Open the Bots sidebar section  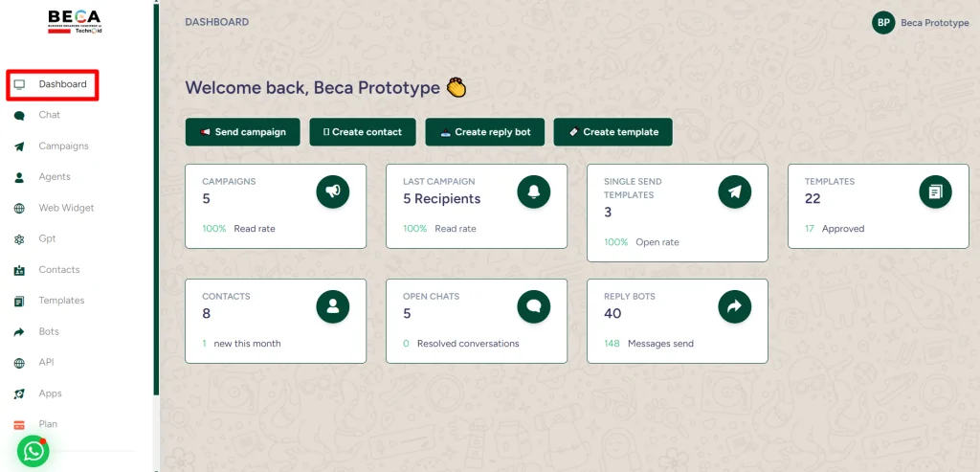(x=49, y=331)
